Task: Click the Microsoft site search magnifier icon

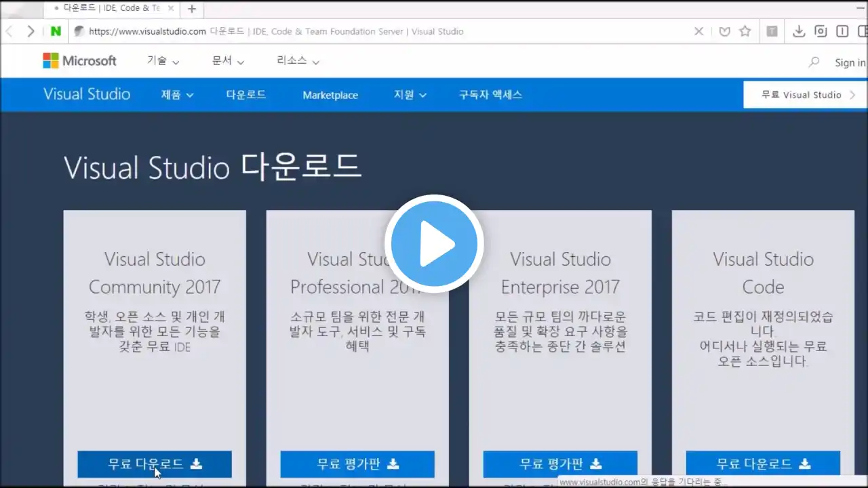Action: 814,62
